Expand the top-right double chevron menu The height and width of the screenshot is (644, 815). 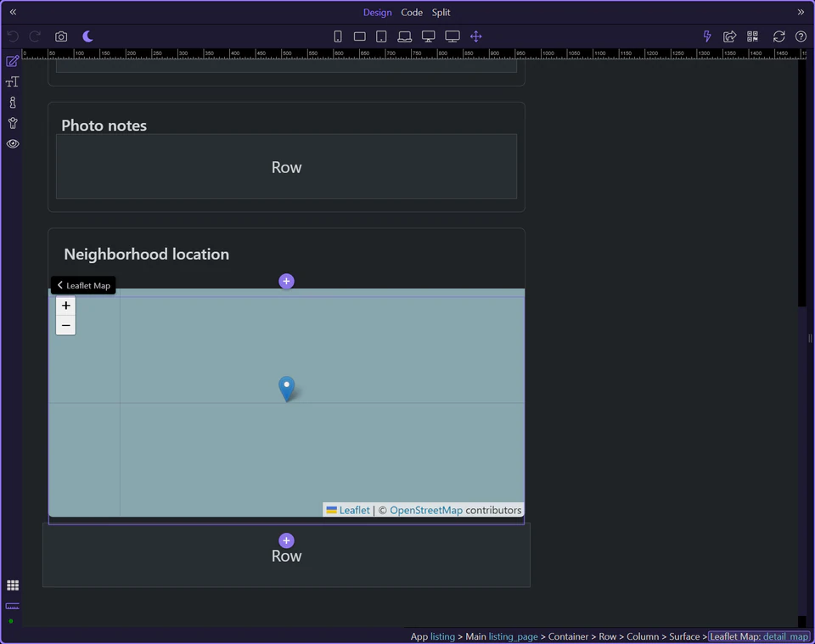(801, 12)
